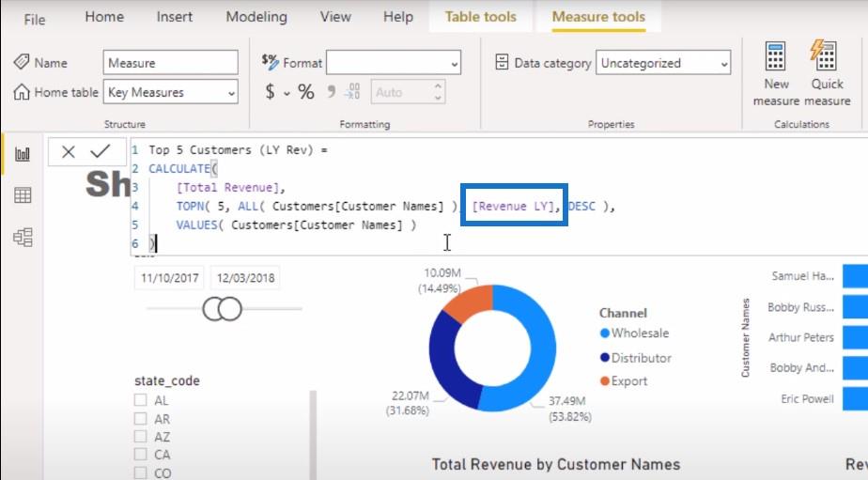Check the AZ state checkbox

point(141,436)
